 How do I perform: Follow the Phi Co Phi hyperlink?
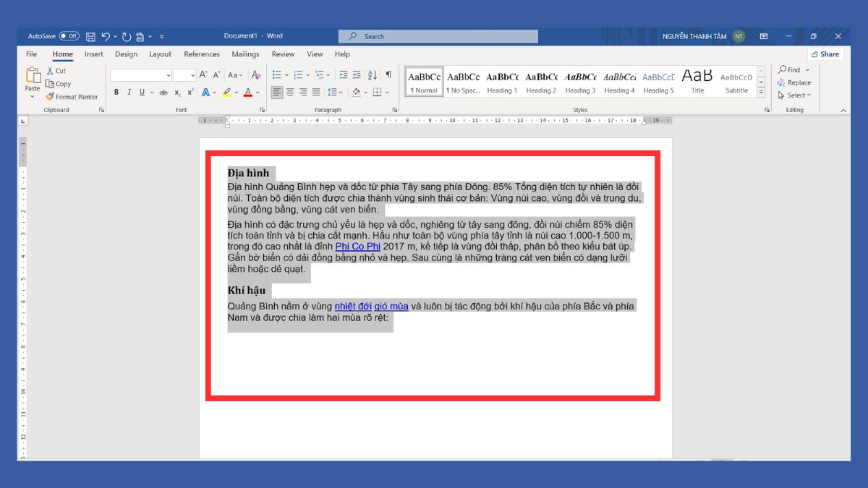358,247
